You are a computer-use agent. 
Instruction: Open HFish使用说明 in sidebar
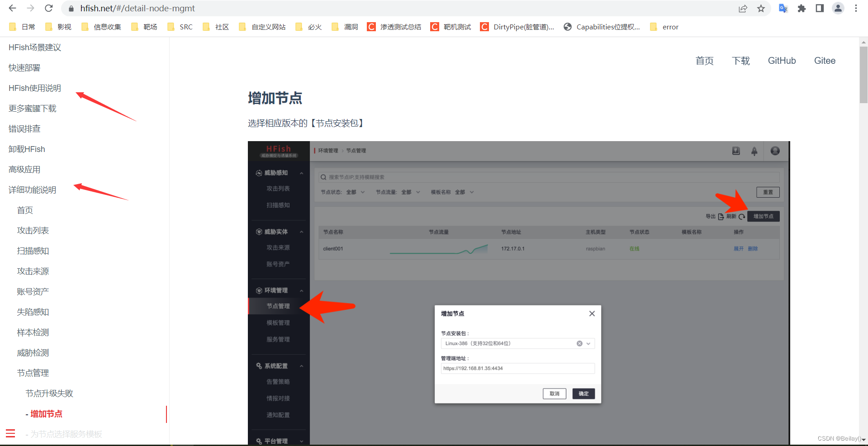(35, 88)
